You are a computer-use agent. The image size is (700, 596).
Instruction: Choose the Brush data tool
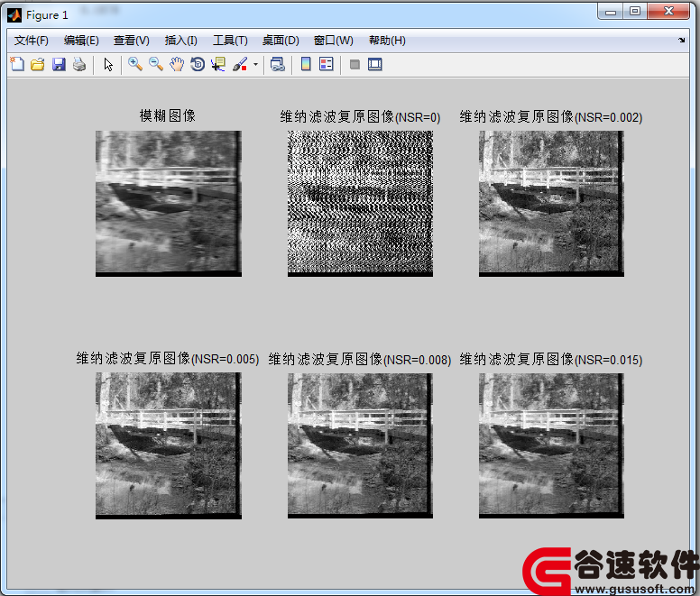[240, 64]
